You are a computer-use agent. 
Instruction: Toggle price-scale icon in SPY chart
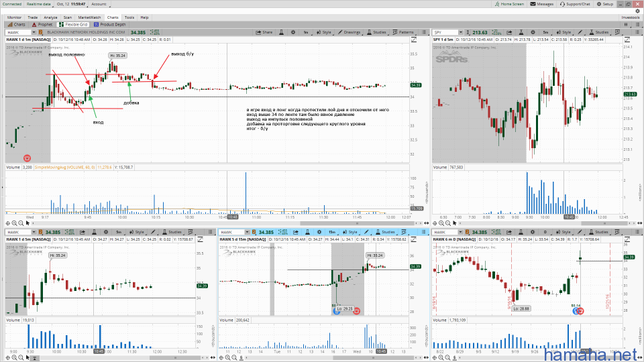[627, 40]
